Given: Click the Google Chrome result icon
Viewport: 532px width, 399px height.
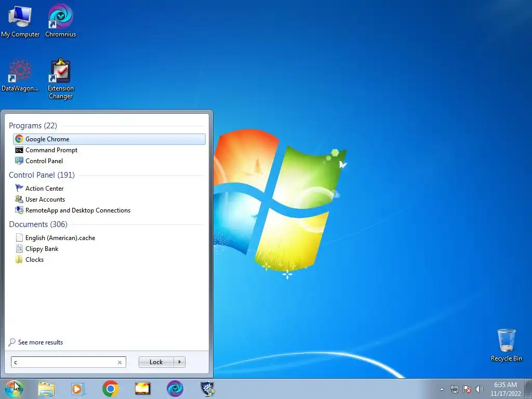Looking at the screenshot, I should coord(19,139).
